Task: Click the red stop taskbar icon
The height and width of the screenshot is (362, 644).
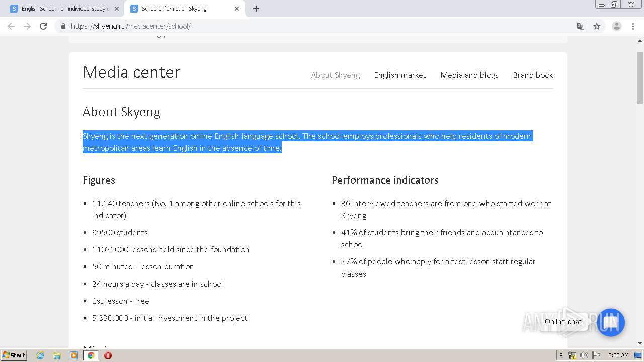Action: coord(108,355)
